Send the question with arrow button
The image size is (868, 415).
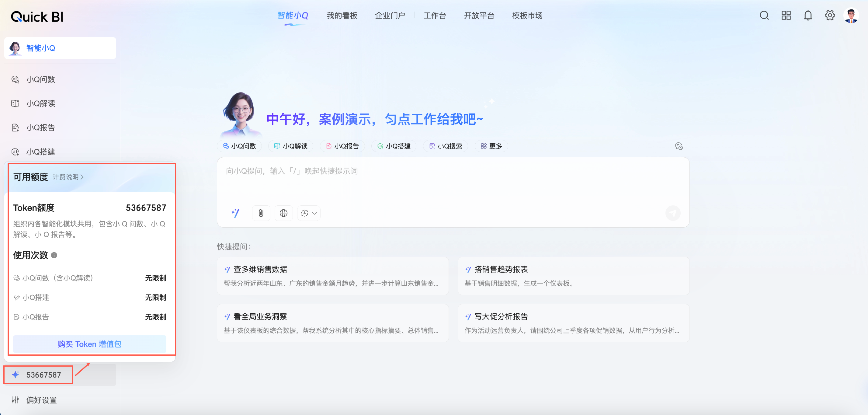(x=673, y=213)
